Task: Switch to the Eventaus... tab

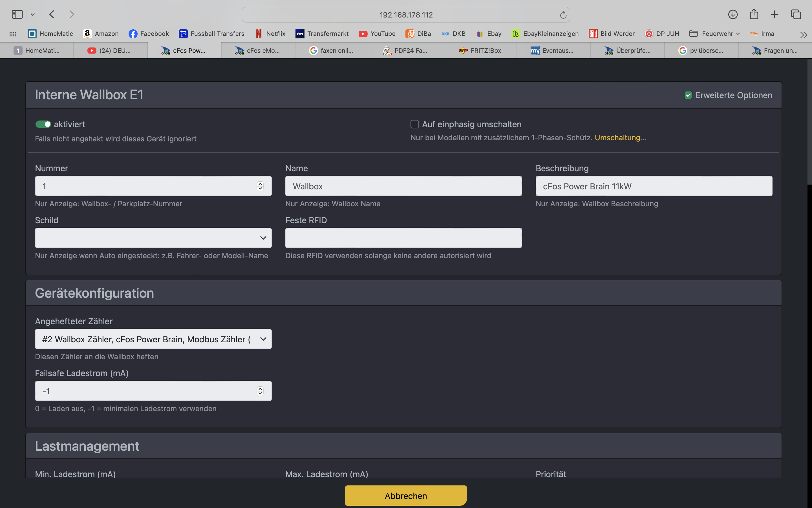Action: 554,51
